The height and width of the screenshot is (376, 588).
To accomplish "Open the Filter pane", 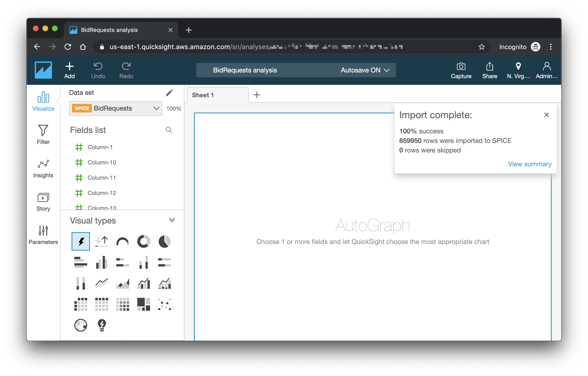I will click(43, 135).
